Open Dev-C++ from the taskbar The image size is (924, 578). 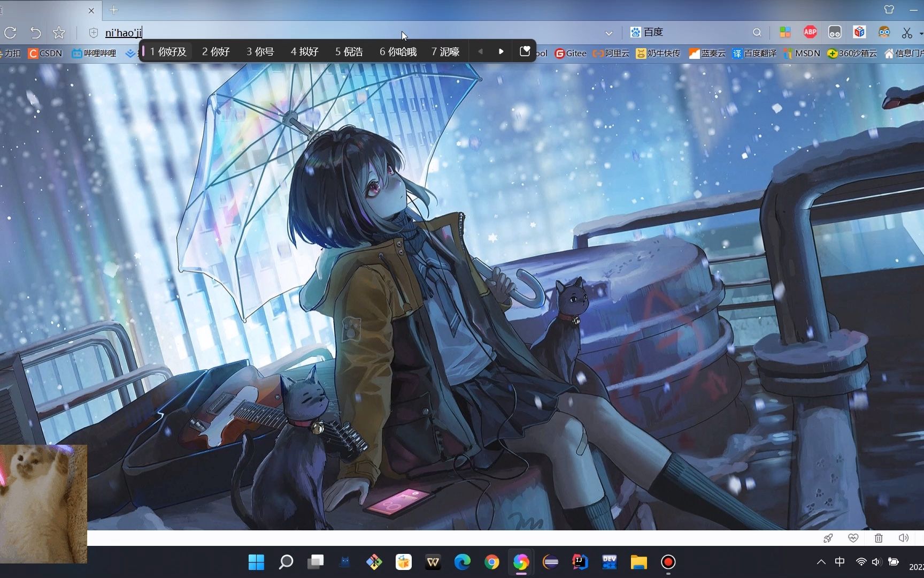click(x=610, y=562)
